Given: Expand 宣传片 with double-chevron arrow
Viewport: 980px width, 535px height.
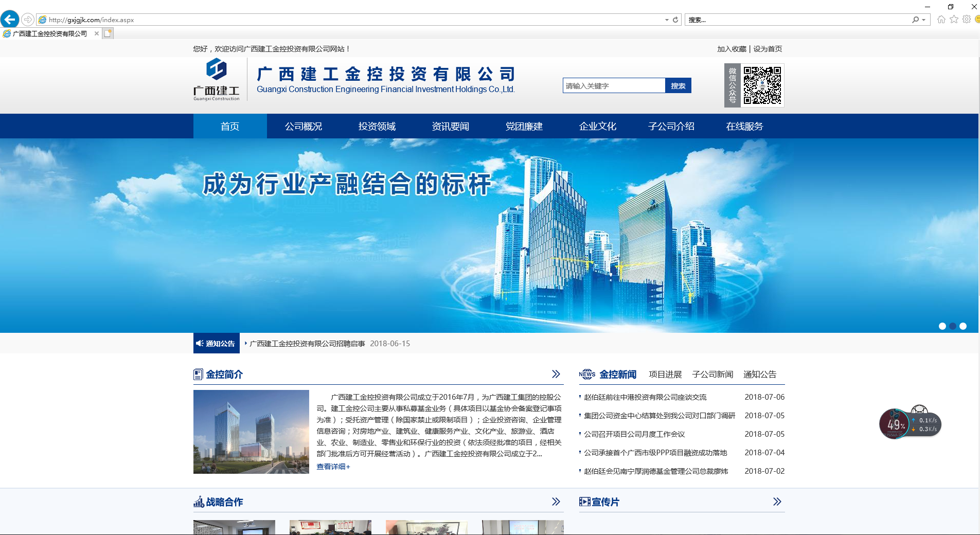Looking at the screenshot, I should point(777,502).
